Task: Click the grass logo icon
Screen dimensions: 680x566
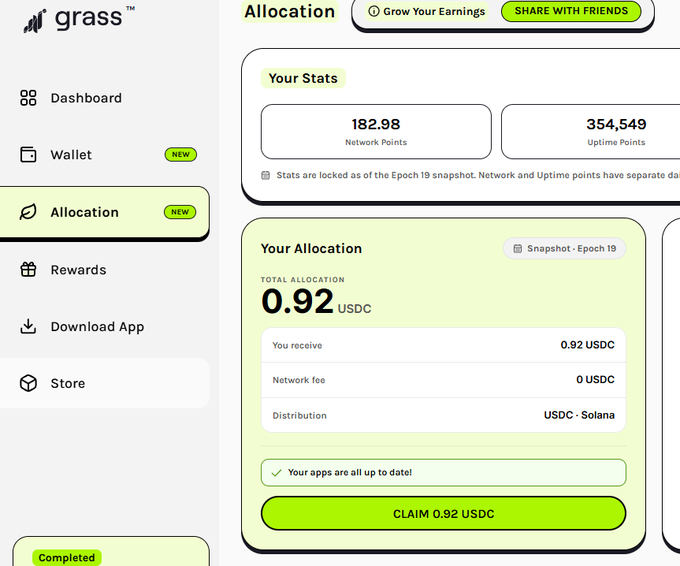Action: tap(35, 21)
